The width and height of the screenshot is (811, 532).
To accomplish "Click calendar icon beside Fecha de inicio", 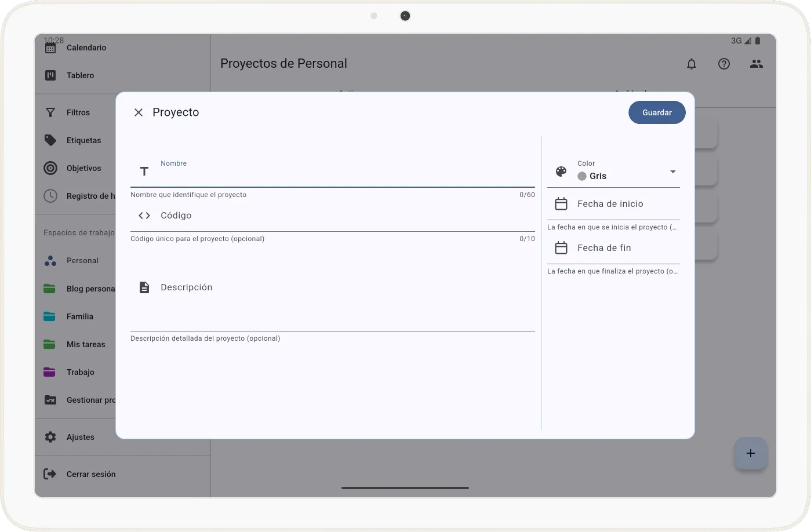I will (x=561, y=204).
